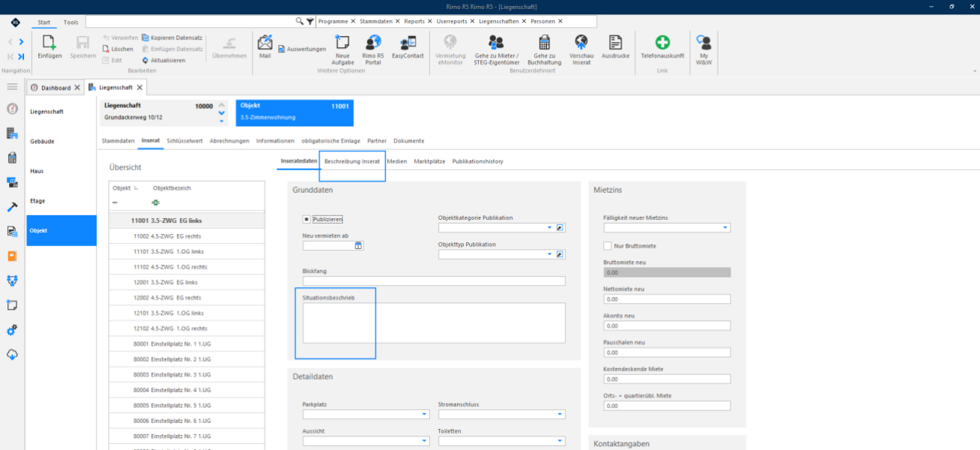Screen dimensions: 980x450
Task: Expand the Objektkategorie Publikation dropdown
Action: click(x=549, y=227)
